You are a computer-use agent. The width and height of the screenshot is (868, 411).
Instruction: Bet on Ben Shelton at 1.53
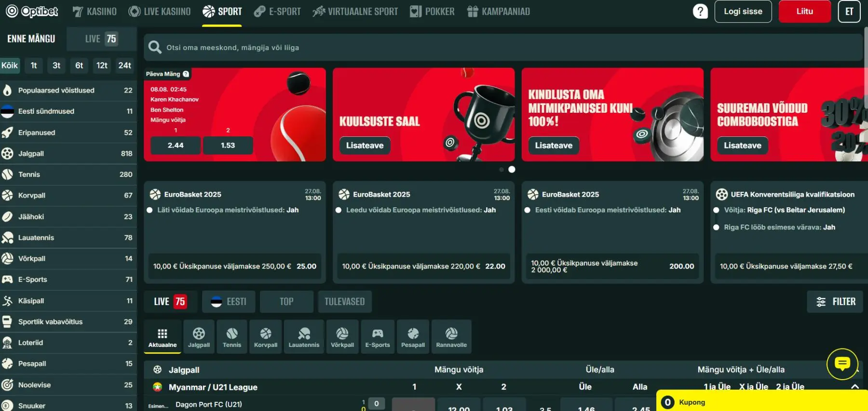point(228,145)
